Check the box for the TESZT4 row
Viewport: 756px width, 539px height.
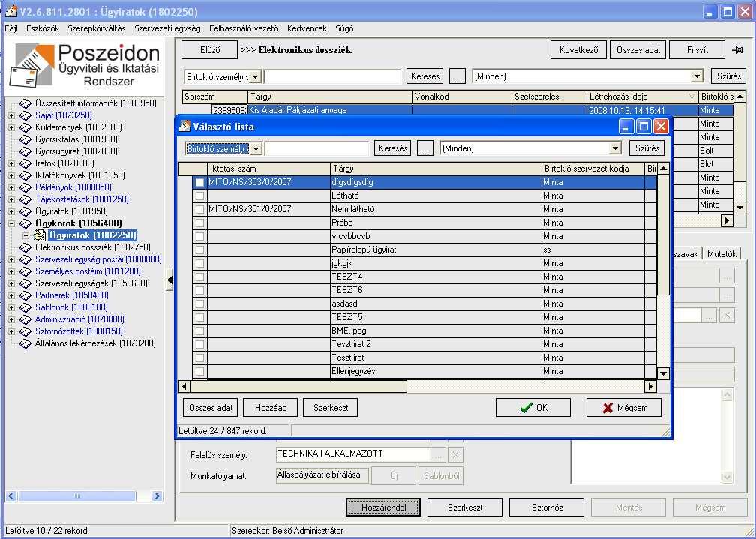[x=199, y=277]
